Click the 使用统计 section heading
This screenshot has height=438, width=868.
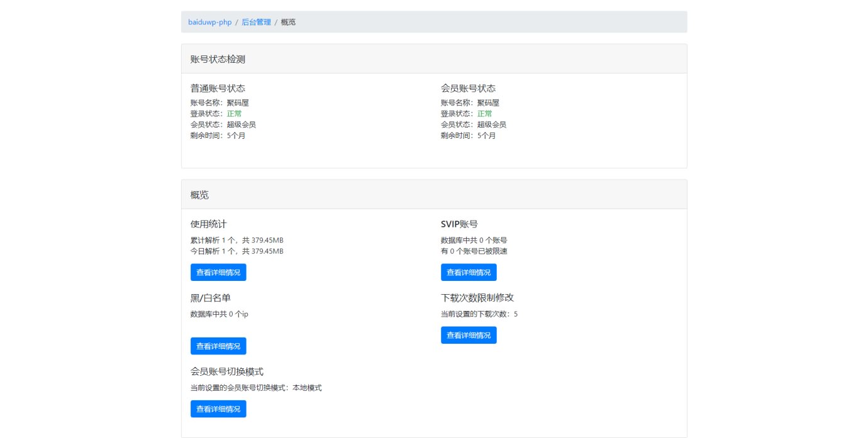(x=208, y=224)
